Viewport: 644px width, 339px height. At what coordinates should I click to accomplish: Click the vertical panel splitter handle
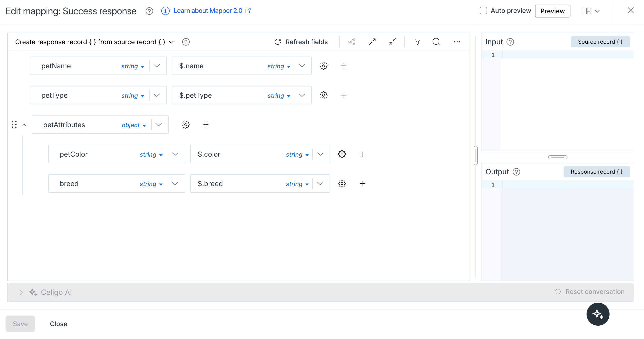click(476, 155)
